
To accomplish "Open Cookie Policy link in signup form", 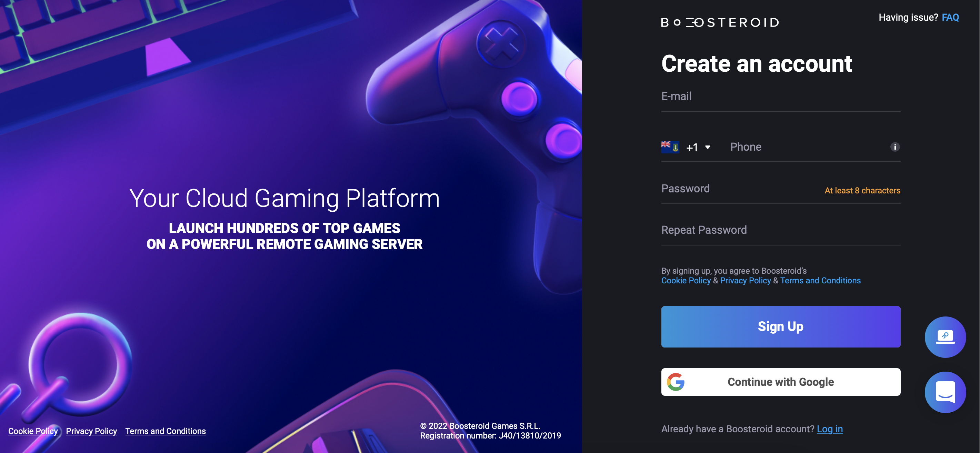I will click(686, 280).
